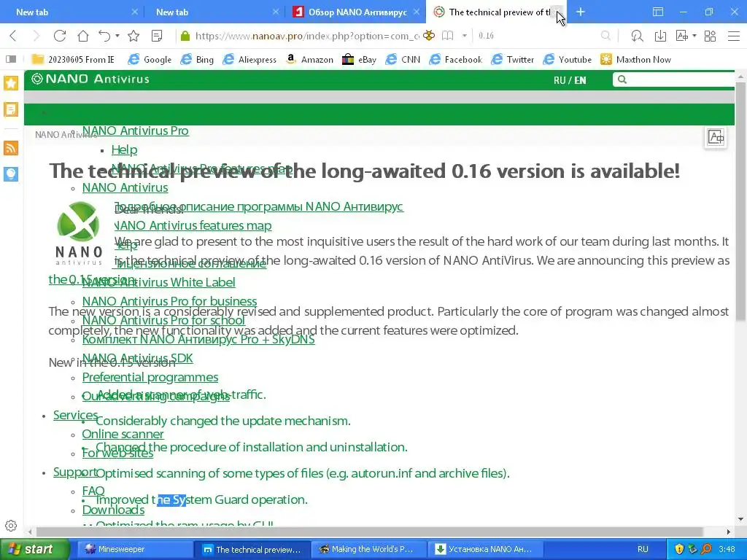This screenshot has width=747, height=560.
Task: Click the horizontal scrollbar thumb
Action: tap(370, 532)
